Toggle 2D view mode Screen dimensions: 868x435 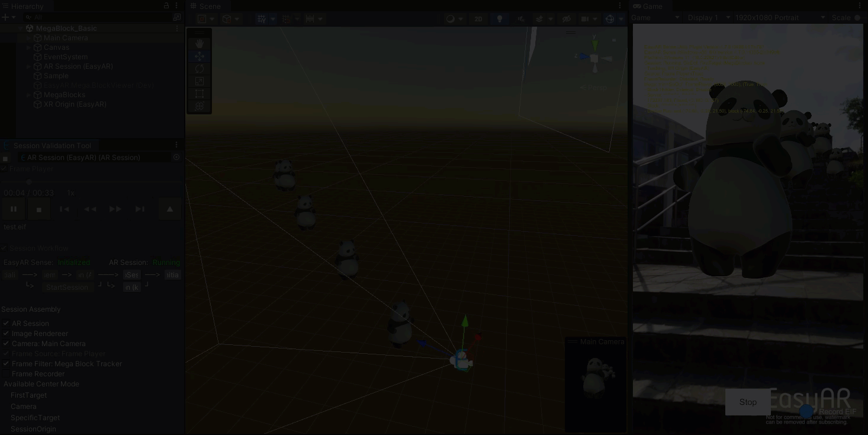(x=478, y=19)
